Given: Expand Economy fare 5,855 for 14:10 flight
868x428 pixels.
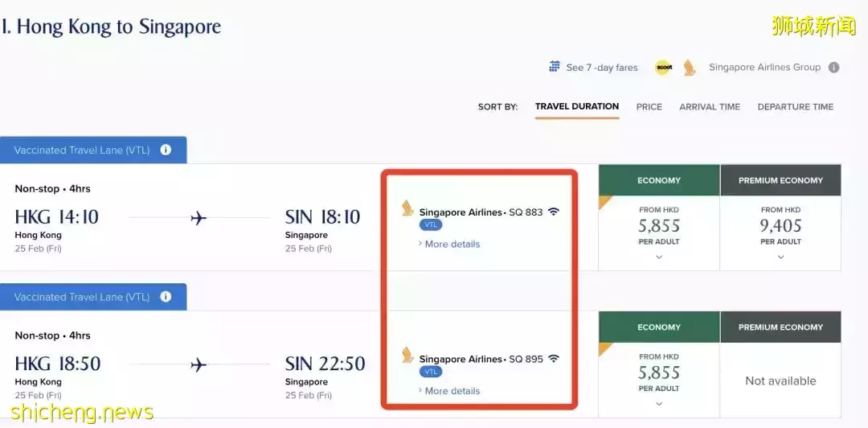Looking at the screenshot, I should point(659,257).
